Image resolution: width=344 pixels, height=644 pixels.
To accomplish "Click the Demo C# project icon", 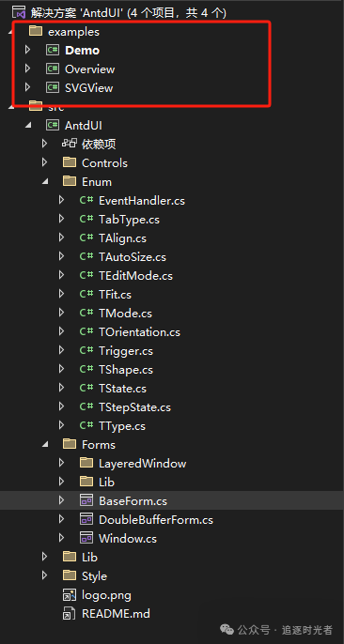I will [53, 50].
